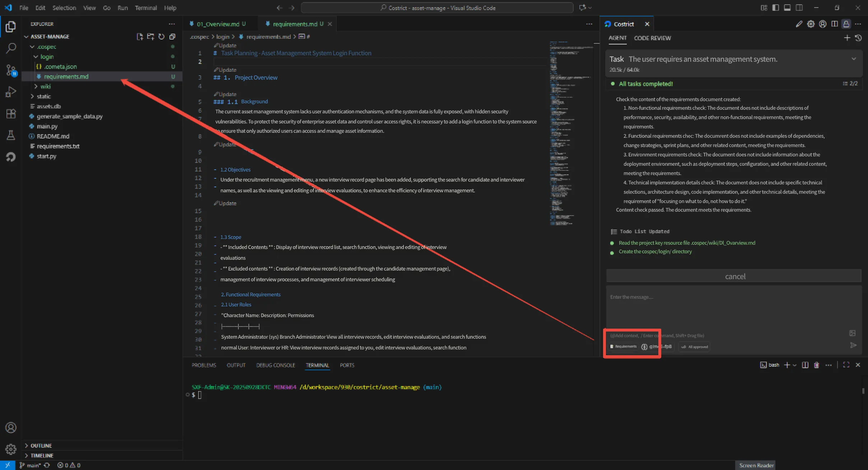
Task: Create a new folder in ASSET-MANAGE explorer
Action: [x=150, y=37]
